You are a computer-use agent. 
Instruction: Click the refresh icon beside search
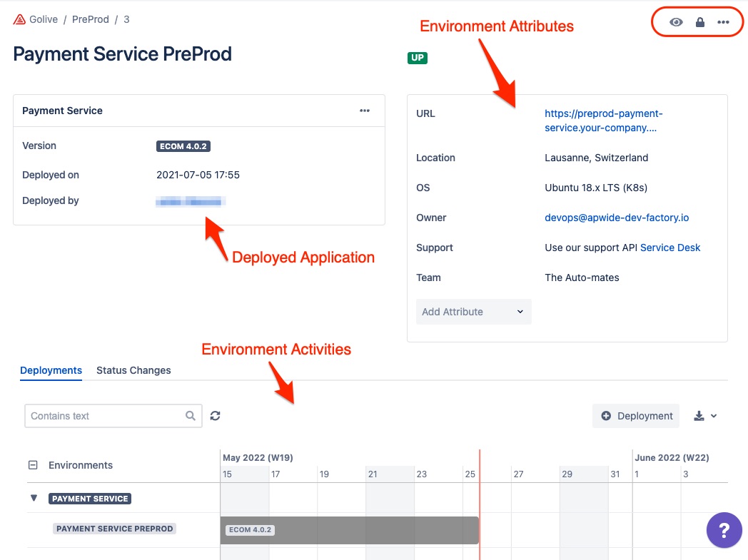pos(215,416)
